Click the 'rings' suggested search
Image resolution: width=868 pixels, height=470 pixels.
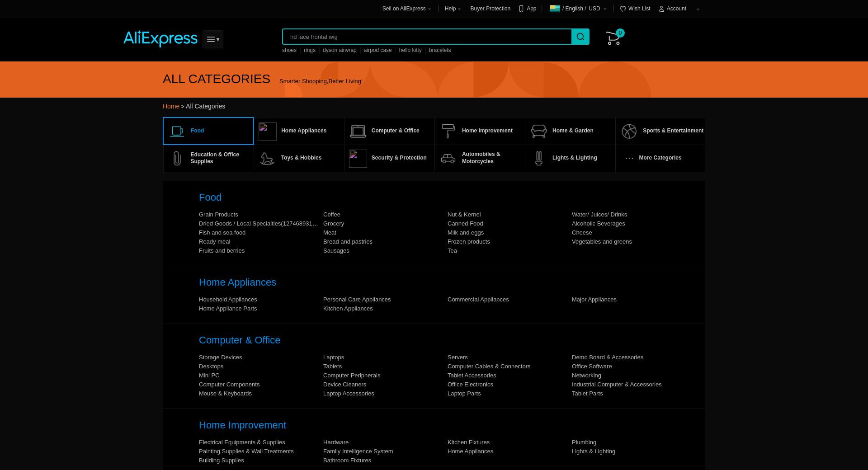[310, 50]
